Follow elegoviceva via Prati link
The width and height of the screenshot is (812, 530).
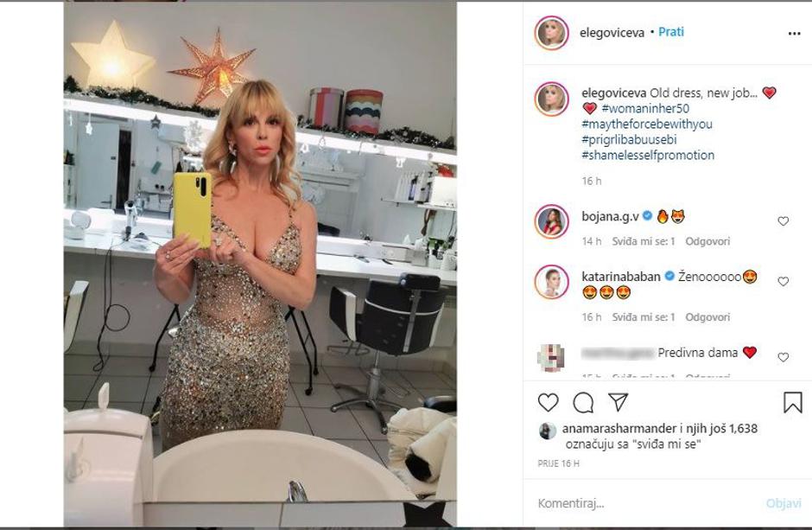pos(671,32)
